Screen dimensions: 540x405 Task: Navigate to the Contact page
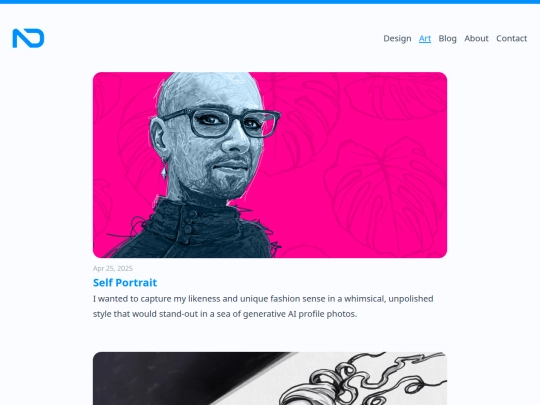(511, 39)
